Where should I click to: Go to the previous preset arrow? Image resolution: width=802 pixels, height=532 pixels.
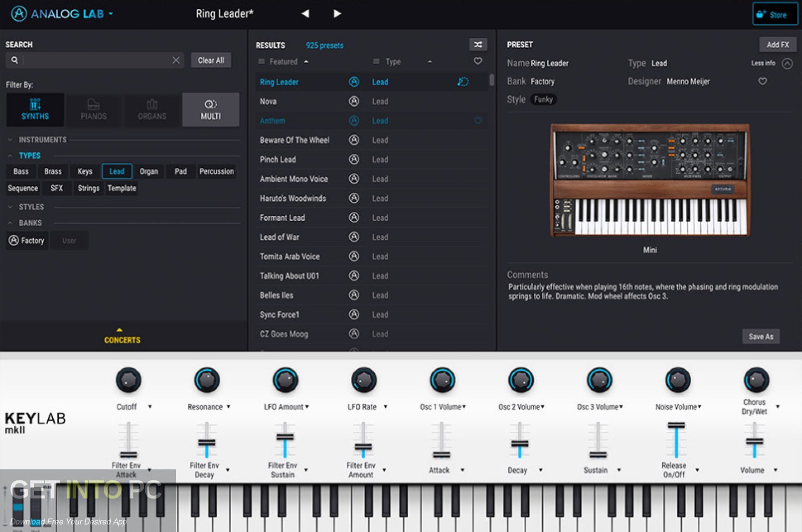(305, 14)
